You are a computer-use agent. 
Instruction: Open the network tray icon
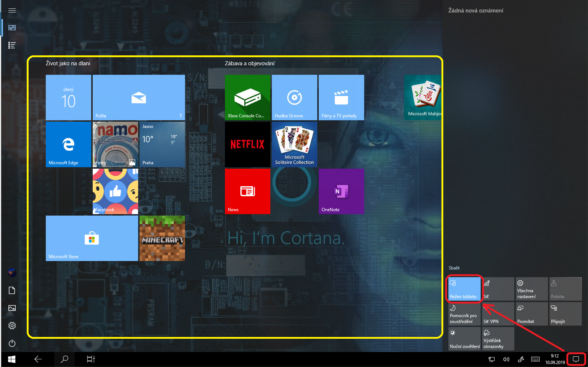coord(492,359)
